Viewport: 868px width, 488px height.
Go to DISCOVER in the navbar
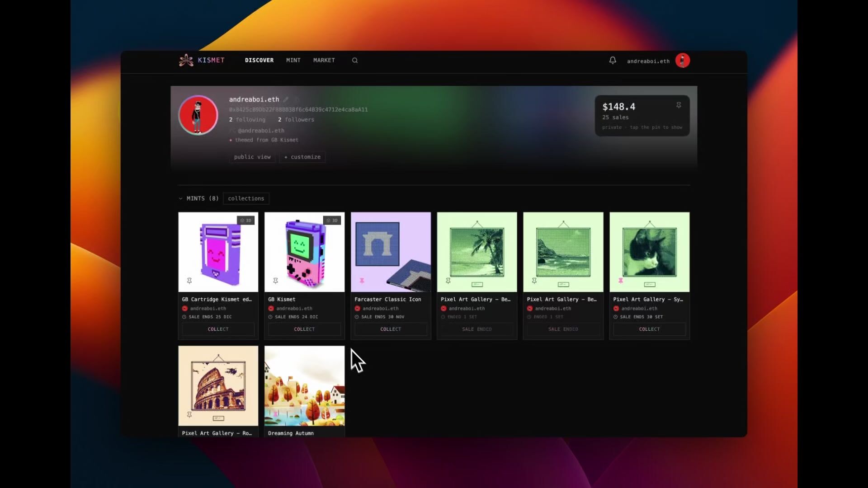coord(259,60)
